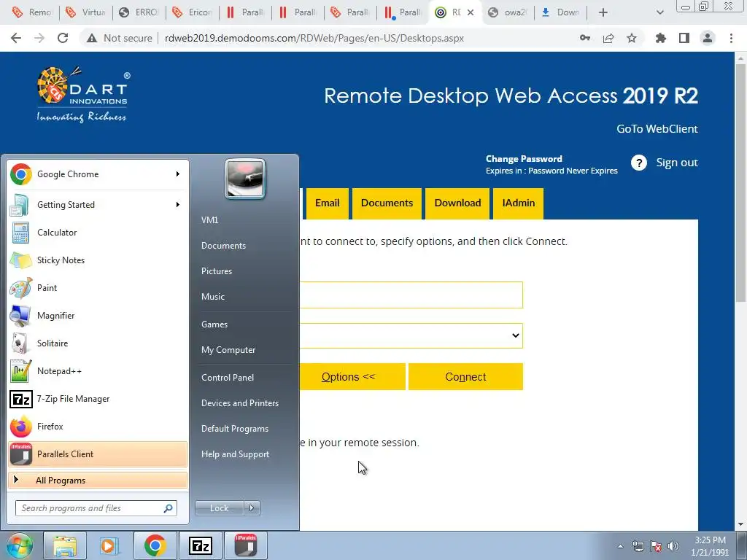Open shutdown options arrow beside Lock
This screenshot has width=747, height=560.
pyautogui.click(x=252, y=508)
